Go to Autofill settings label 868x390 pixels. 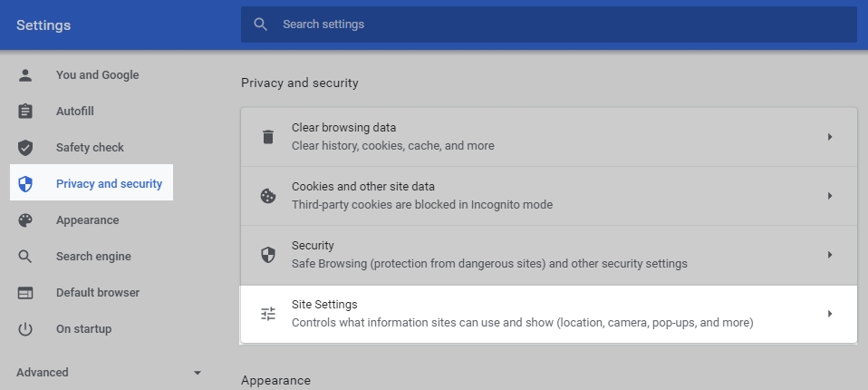click(75, 112)
